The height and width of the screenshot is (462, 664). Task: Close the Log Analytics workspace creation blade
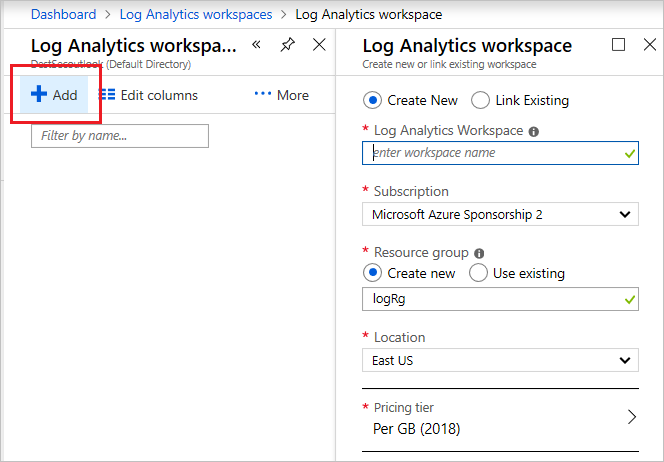650,44
